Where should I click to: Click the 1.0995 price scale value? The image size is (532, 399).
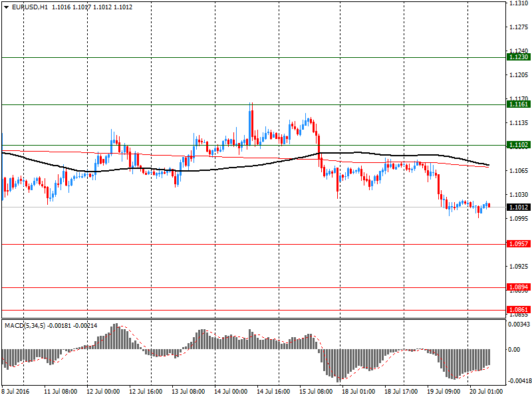tap(519, 219)
